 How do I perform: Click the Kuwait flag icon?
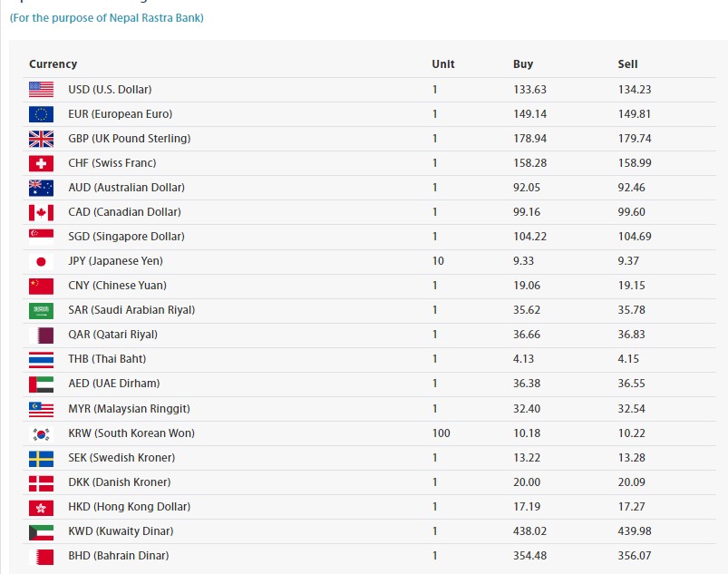[x=41, y=531]
